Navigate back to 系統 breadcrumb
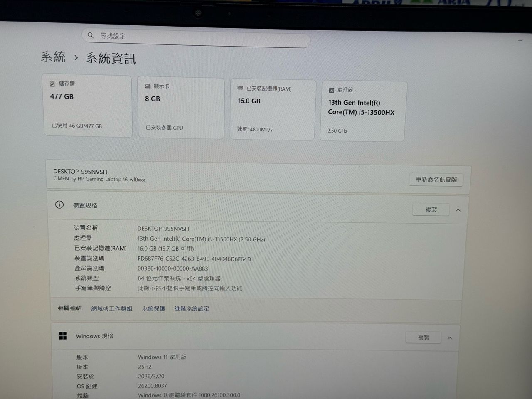Viewport: 532px width, 399px height. (x=54, y=57)
